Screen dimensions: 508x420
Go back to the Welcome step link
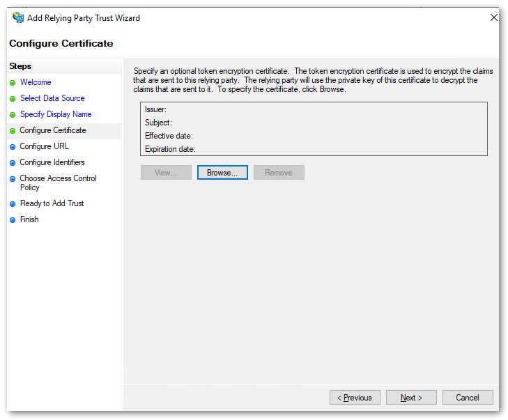36,82
